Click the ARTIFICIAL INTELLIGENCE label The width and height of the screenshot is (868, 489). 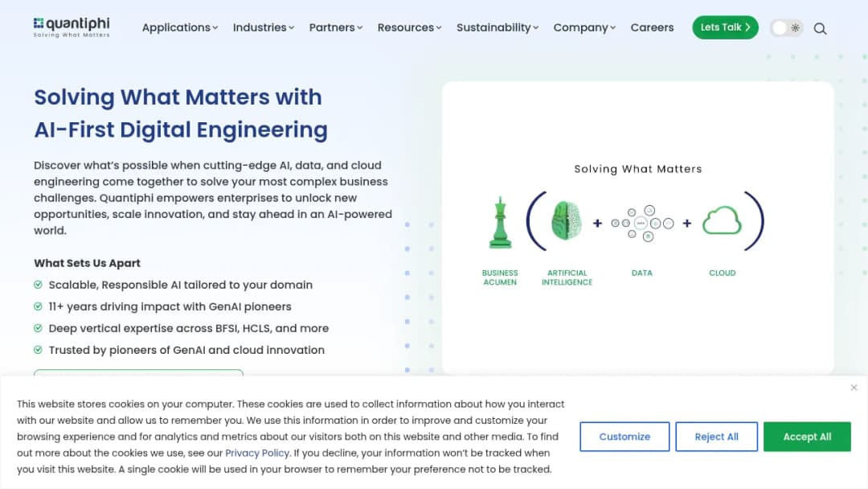(567, 277)
